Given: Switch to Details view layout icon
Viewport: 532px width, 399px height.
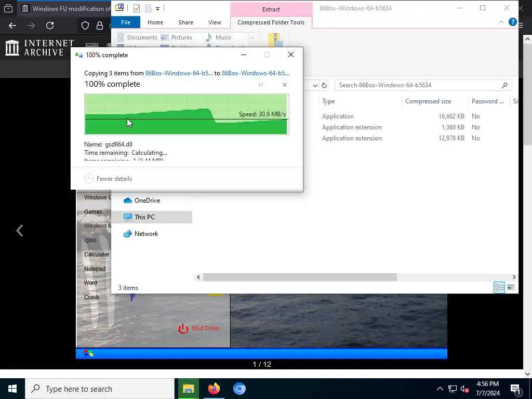Looking at the screenshot, I should pos(499,287).
